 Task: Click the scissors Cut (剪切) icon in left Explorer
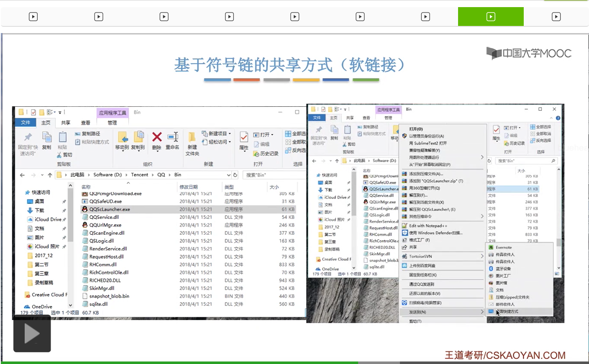(59, 155)
